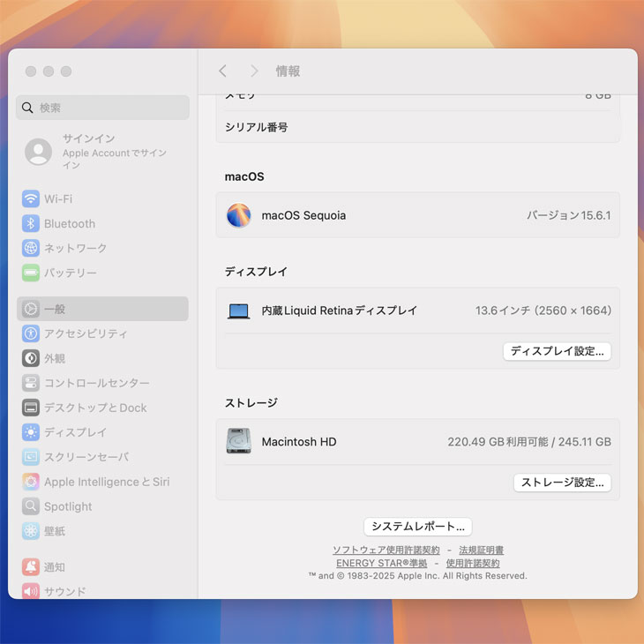
Task: Click the red close window button
Action: point(31,71)
